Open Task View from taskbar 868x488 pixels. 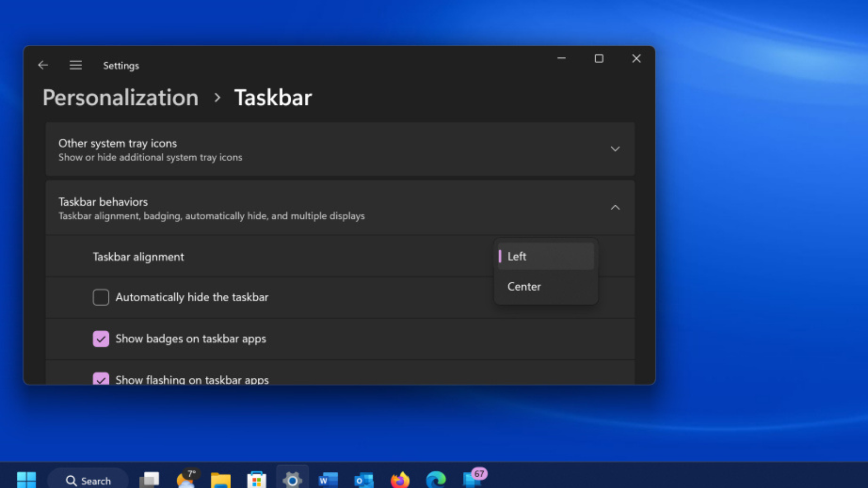(x=149, y=480)
